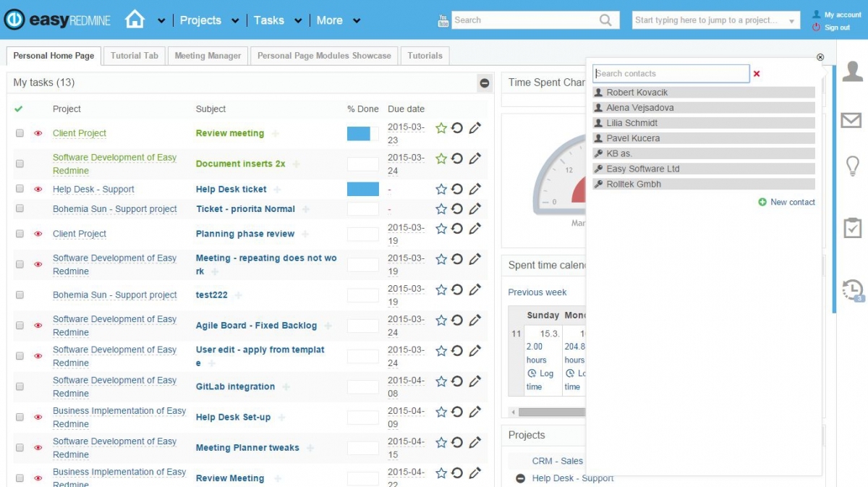Check the box for Client Project Review meeting
Image resolution: width=868 pixels, height=487 pixels.
tap(20, 133)
